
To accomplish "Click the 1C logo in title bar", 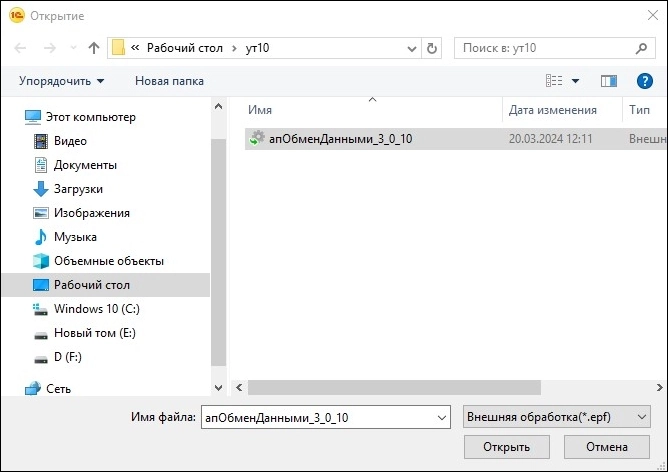I will (x=17, y=16).
